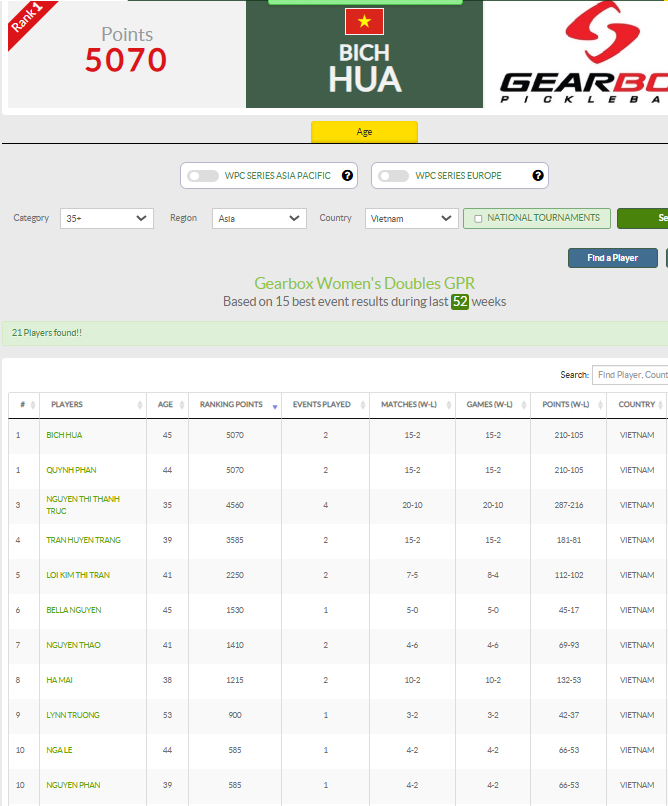This screenshot has width=668, height=806.
Task: Open player BELLA NGUYEN
Action: pyautogui.click(x=73, y=610)
